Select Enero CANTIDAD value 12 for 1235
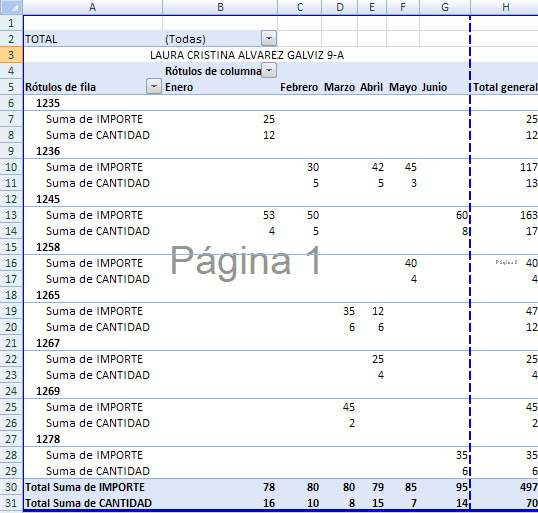Viewport: 538px width, 513px height. [x=269, y=135]
